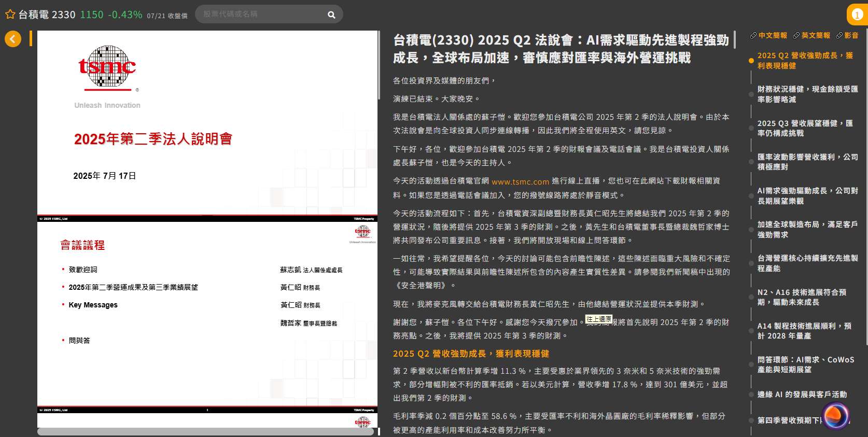Star 台積電 2330 as a favorite
The image size is (868, 437).
point(10,15)
